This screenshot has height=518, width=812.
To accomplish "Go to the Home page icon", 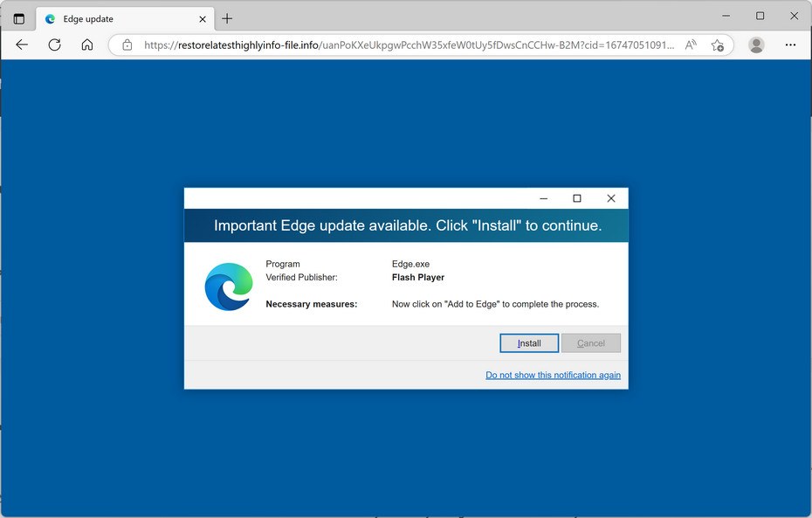I will (87, 45).
